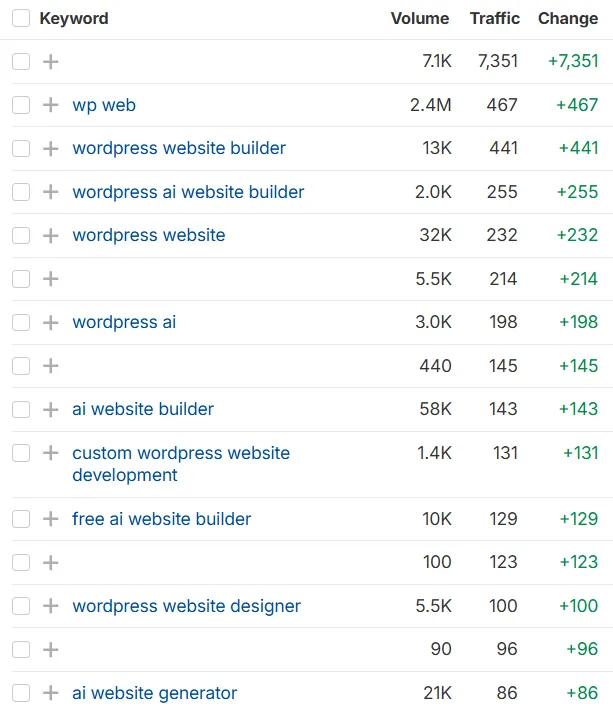The width and height of the screenshot is (613, 711).
Task: Check the row showing +96 change
Action: tap(21, 650)
